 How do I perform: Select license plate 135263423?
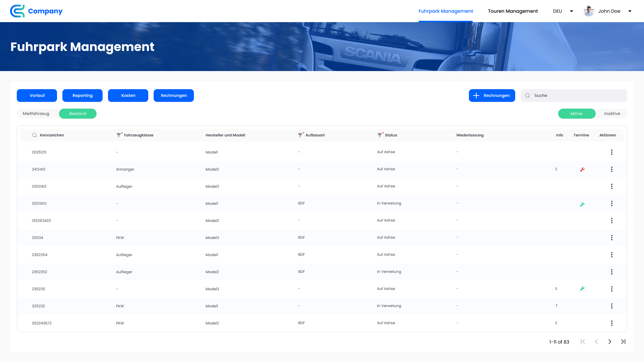click(x=41, y=221)
